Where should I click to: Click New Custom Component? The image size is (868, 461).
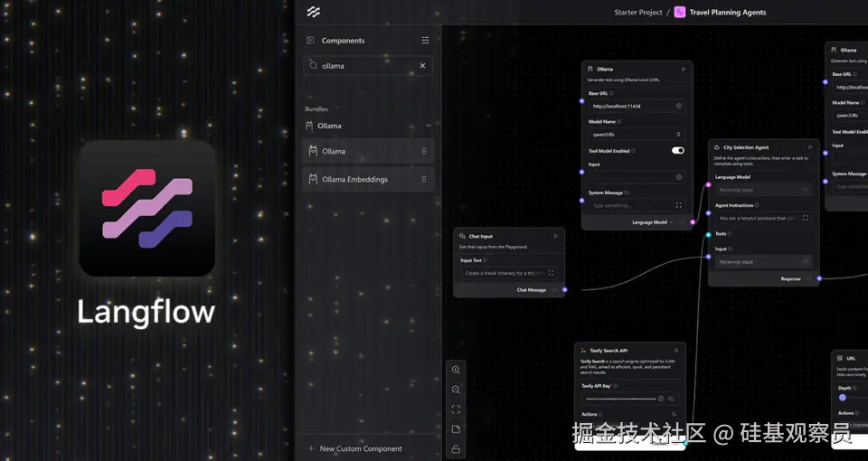tap(354, 448)
